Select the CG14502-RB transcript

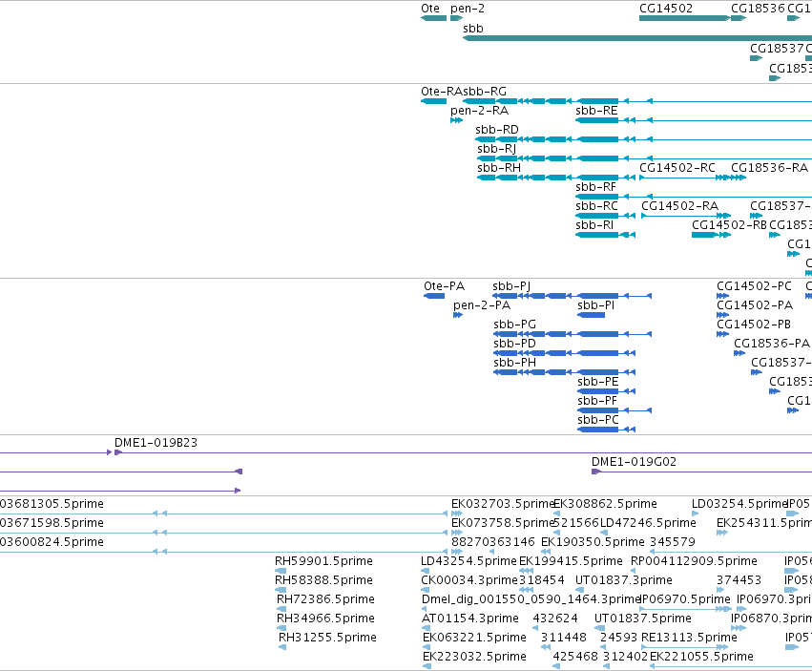click(711, 235)
